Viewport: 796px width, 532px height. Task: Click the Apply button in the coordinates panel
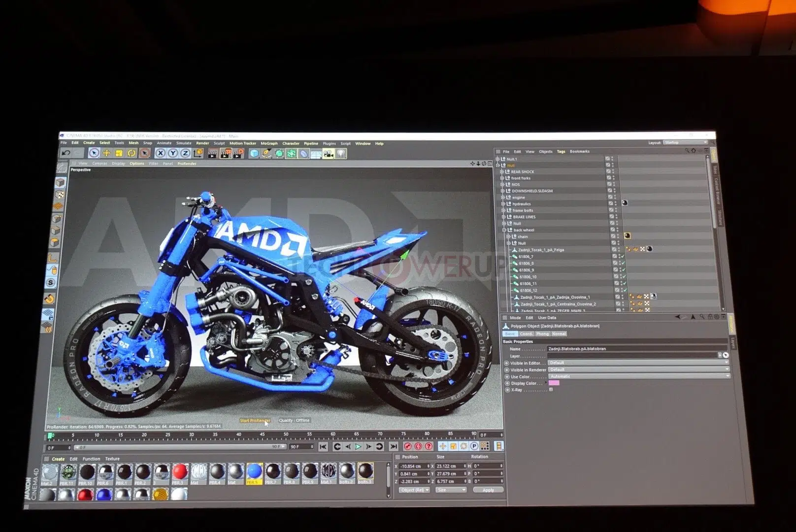pyautogui.click(x=488, y=490)
